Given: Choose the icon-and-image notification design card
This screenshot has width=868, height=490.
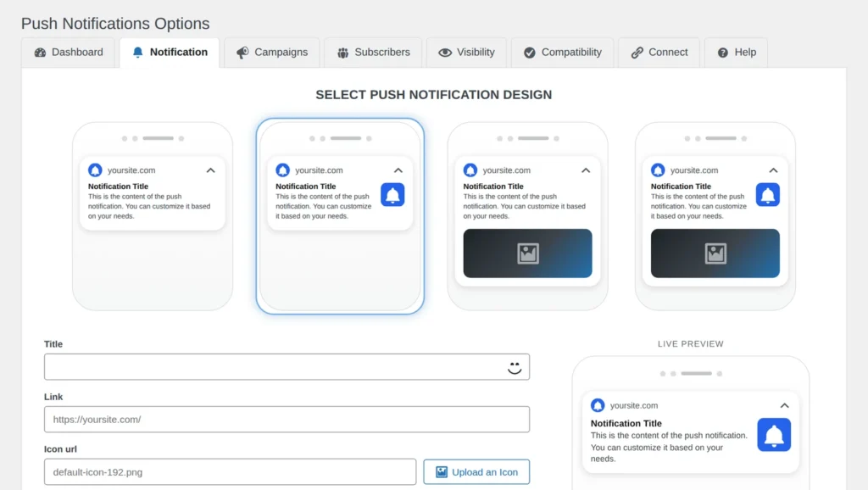Looking at the screenshot, I should (x=715, y=216).
